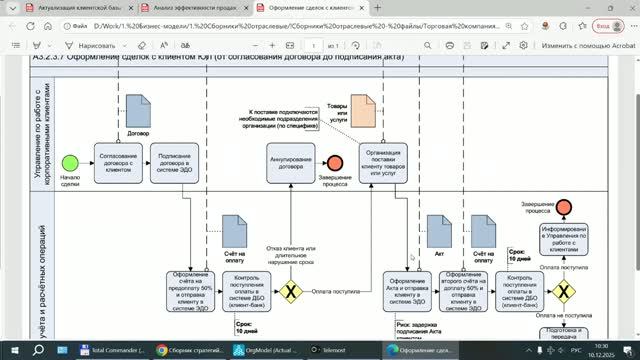Switch to Telemost taskbar window
Image resolution: width=640 pixels, height=360 pixels.
point(343,350)
